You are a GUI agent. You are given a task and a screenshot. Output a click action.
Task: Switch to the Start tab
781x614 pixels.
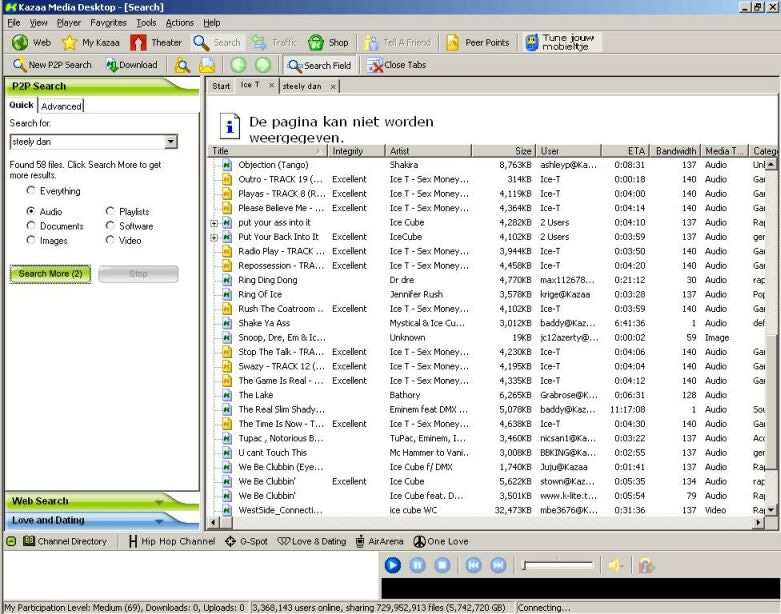pyautogui.click(x=221, y=86)
